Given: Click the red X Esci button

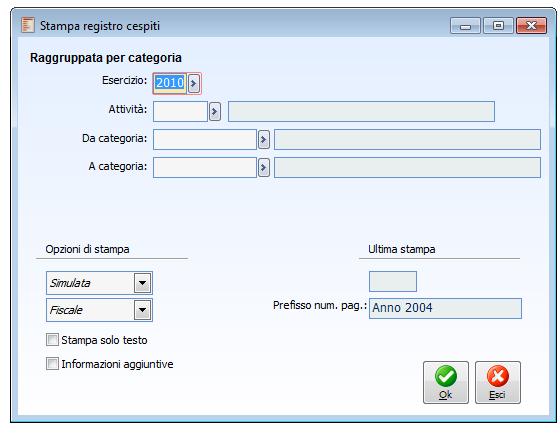Looking at the screenshot, I should pos(498,382).
